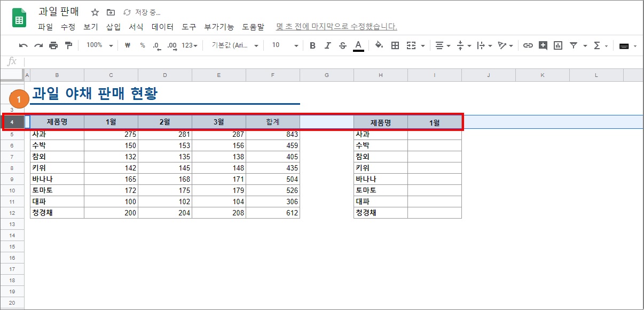Click the redo arrow icon
644x310 pixels.
[x=38, y=46]
